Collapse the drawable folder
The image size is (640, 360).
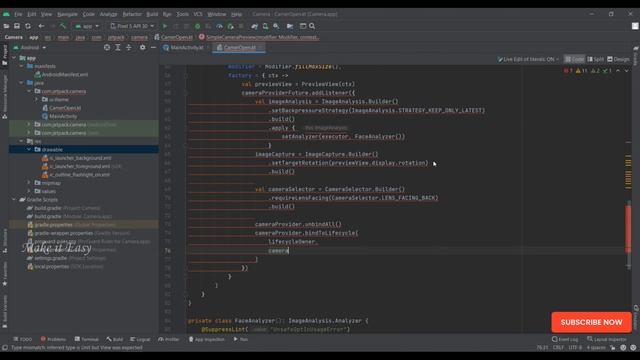29,150
